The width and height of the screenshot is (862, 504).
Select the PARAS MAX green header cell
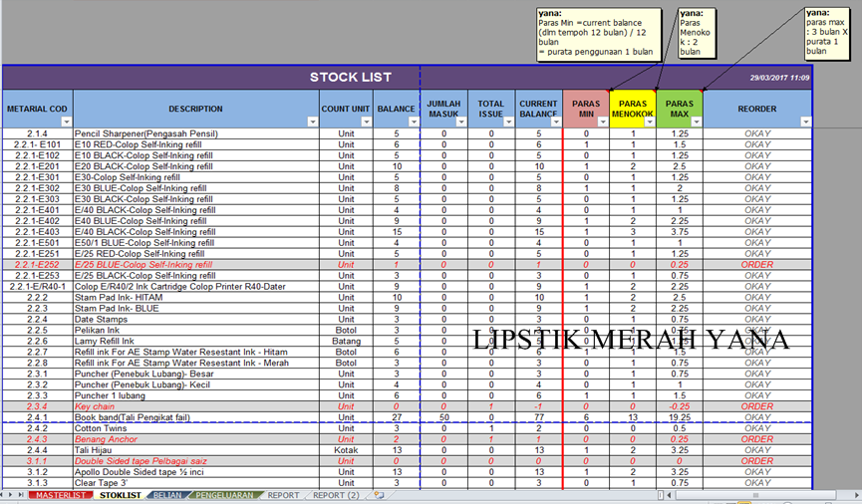[x=679, y=109]
